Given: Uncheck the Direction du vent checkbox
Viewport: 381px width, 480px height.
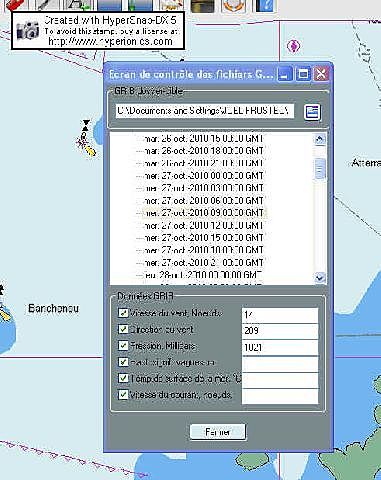Looking at the screenshot, I should [123, 329].
